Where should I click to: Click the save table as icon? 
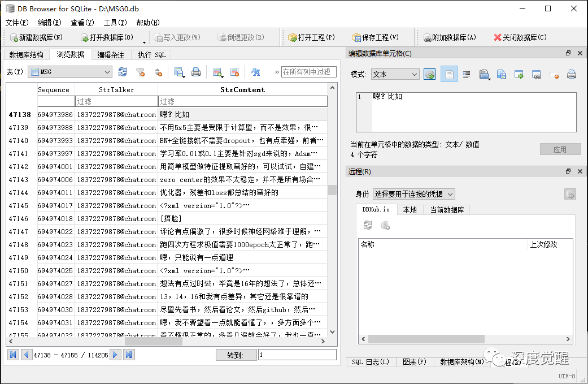pos(179,72)
